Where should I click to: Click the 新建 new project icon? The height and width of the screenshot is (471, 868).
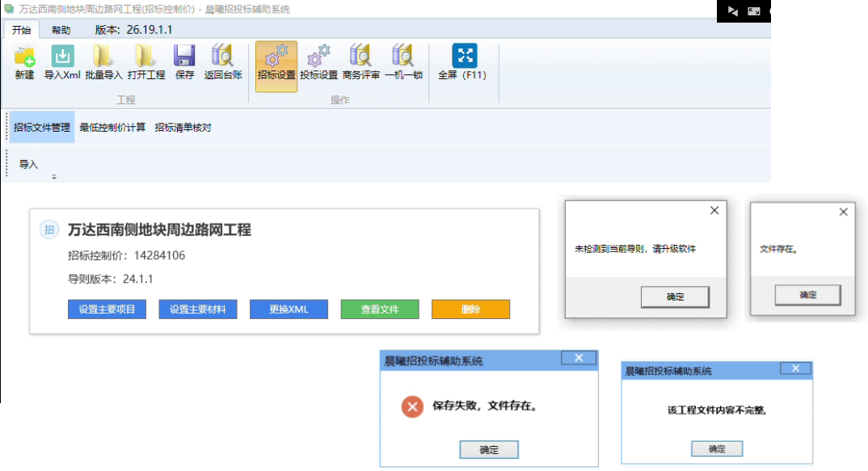coord(24,57)
